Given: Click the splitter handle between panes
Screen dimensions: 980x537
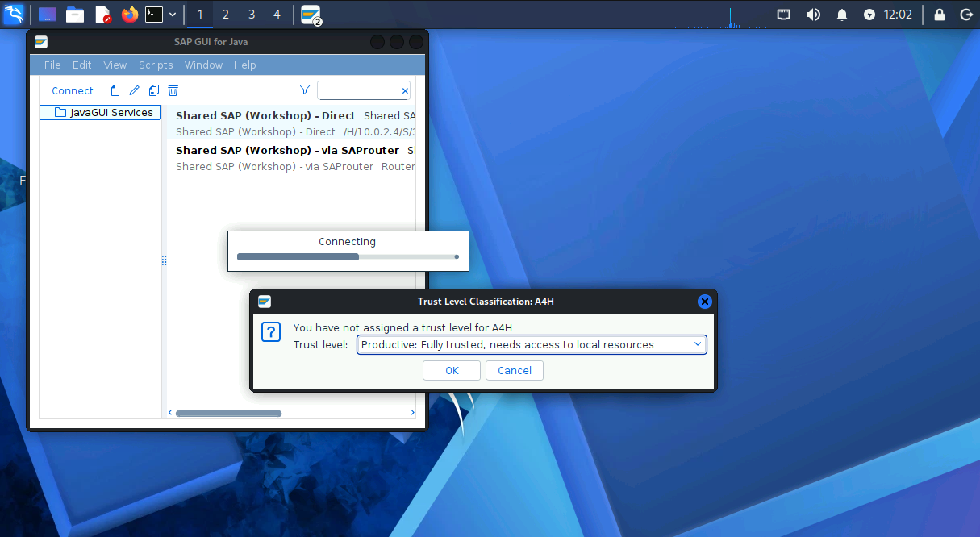Looking at the screenshot, I should [164, 260].
